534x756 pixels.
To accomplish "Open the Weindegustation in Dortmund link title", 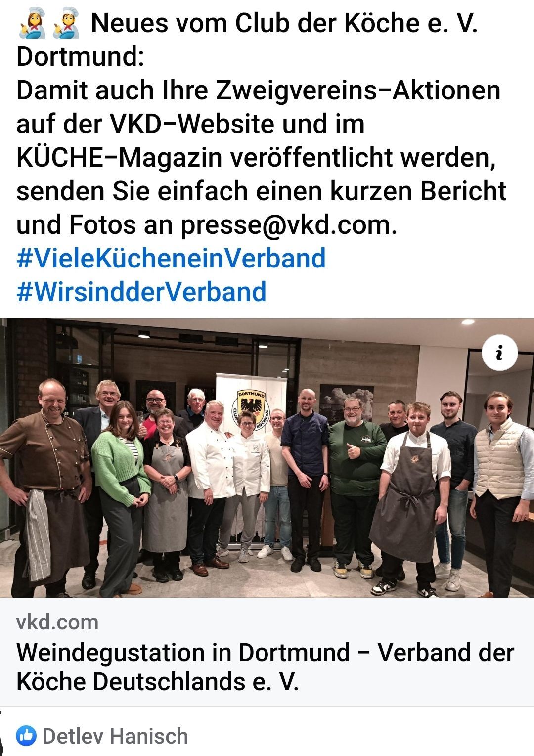I will 266,667.
